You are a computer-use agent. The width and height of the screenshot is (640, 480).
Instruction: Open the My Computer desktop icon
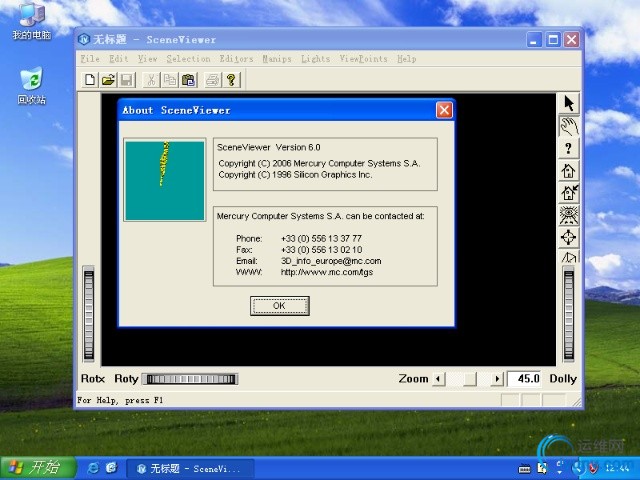coord(32,21)
